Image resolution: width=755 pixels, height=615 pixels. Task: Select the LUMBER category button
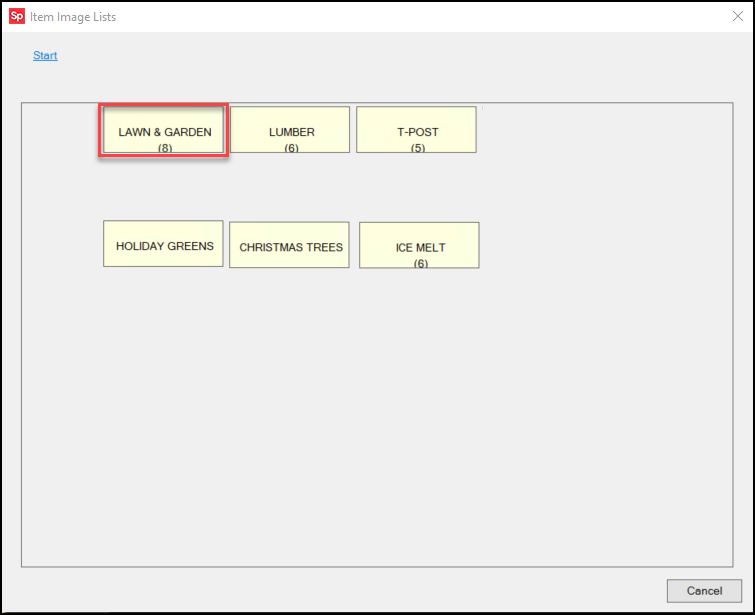[290, 130]
